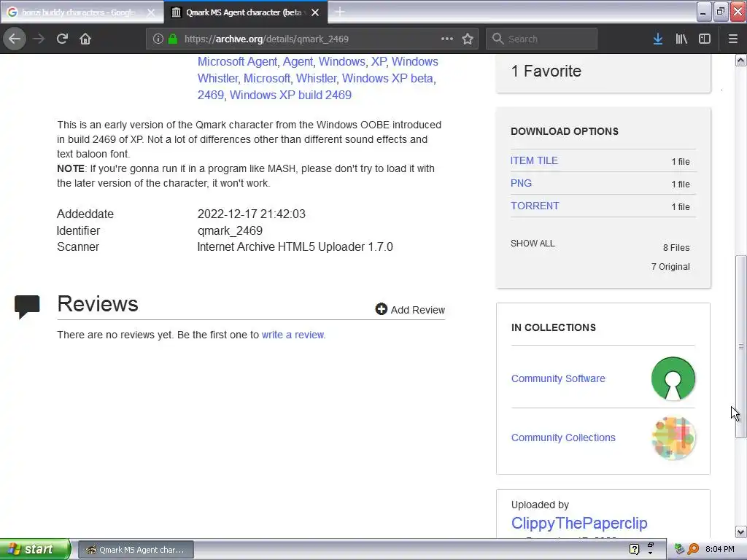The image size is (747, 560).
Task: Click the identifier value qmark_2469
Action: coord(230,230)
